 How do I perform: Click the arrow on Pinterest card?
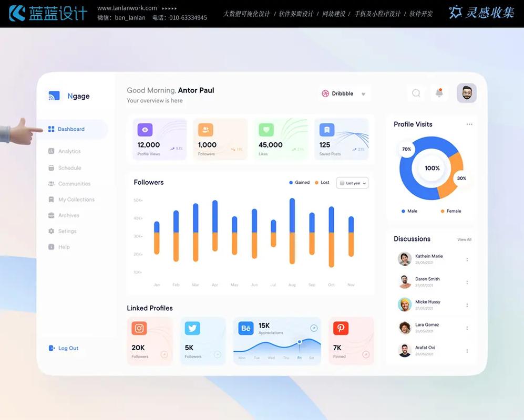tap(366, 354)
